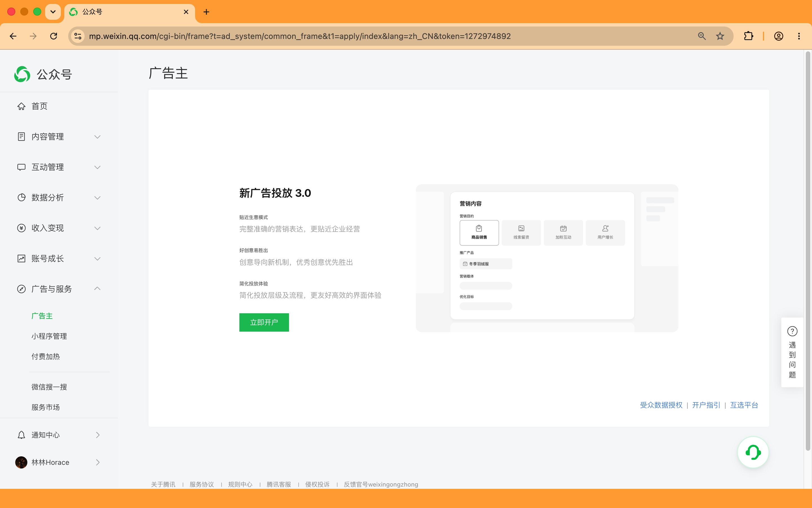Open the tab search dropdown arrow
The width and height of the screenshot is (812, 508).
pyautogui.click(x=53, y=12)
